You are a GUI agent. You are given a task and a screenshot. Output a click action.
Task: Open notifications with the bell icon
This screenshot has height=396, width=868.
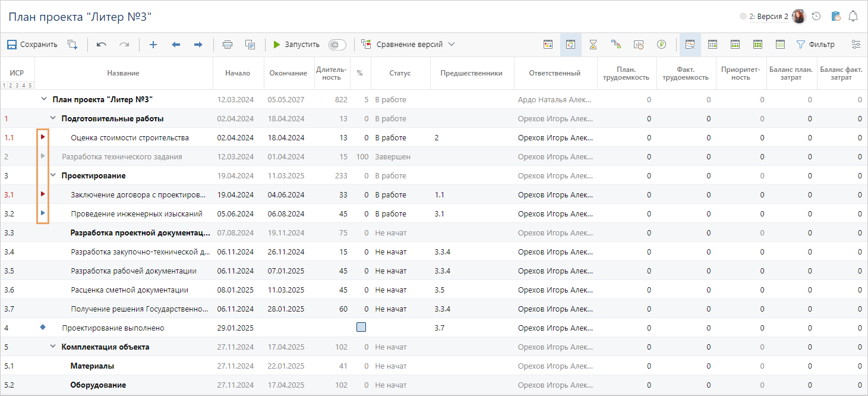point(853,16)
